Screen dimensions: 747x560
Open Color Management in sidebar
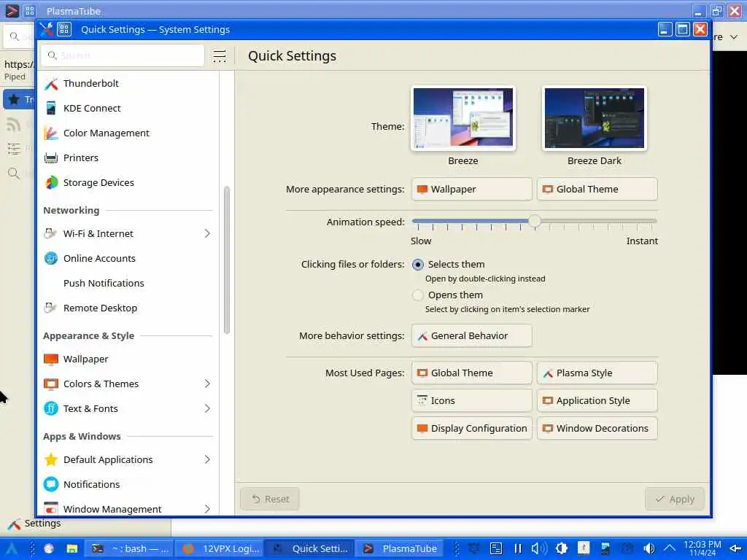[128, 133]
